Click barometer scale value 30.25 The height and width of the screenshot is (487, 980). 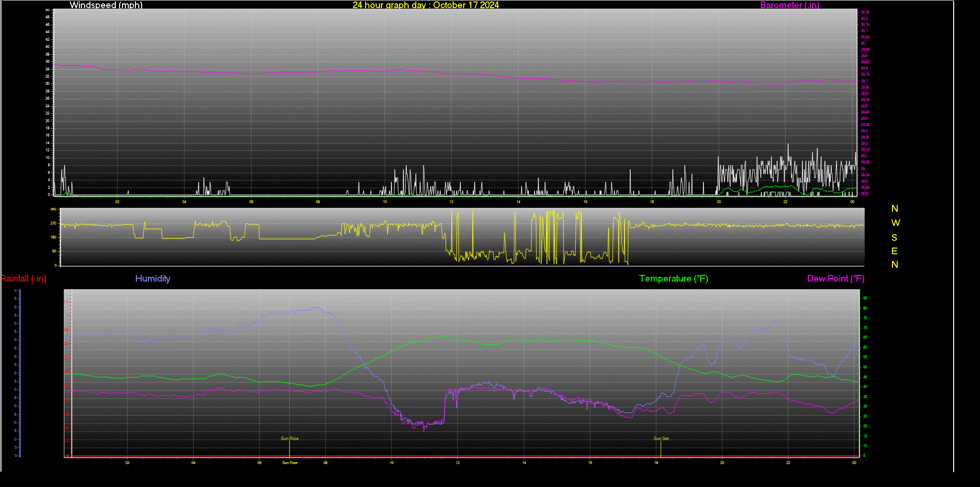click(x=865, y=12)
